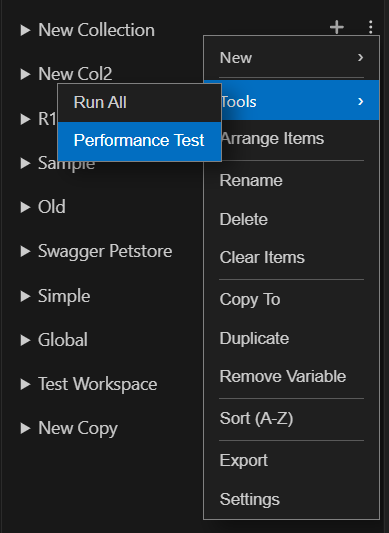The image size is (389, 533).
Task: Expand the R1 collection arrow
Action: 25,119
